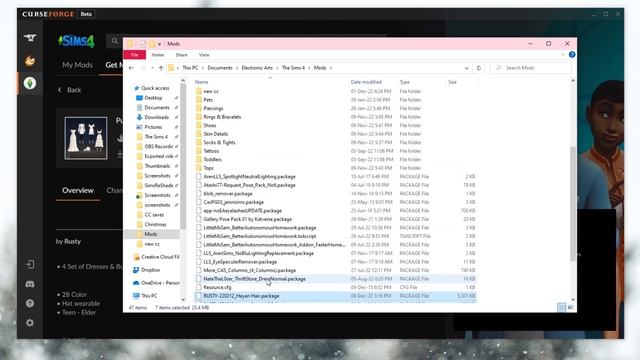Go back in File Explorer
Viewport: 640px width, 360px height.
(131, 68)
